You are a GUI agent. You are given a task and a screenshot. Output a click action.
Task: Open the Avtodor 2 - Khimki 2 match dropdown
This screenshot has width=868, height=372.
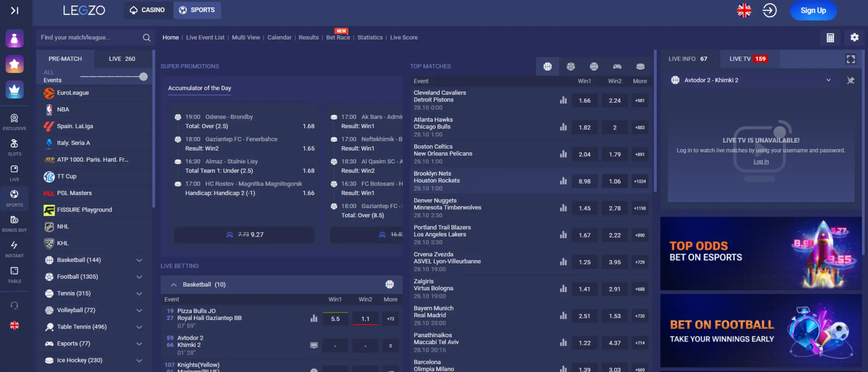point(828,80)
